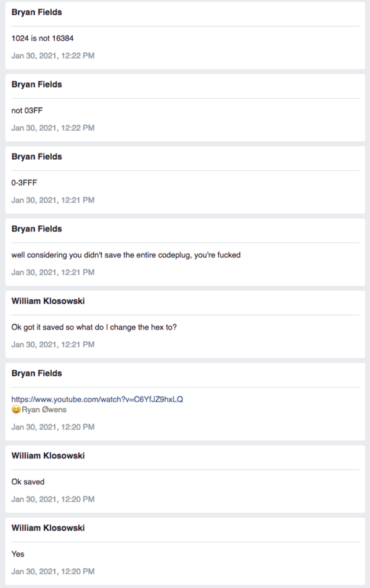
Task: Select the sender name above "not 03FF"
Action: pyautogui.click(x=36, y=85)
